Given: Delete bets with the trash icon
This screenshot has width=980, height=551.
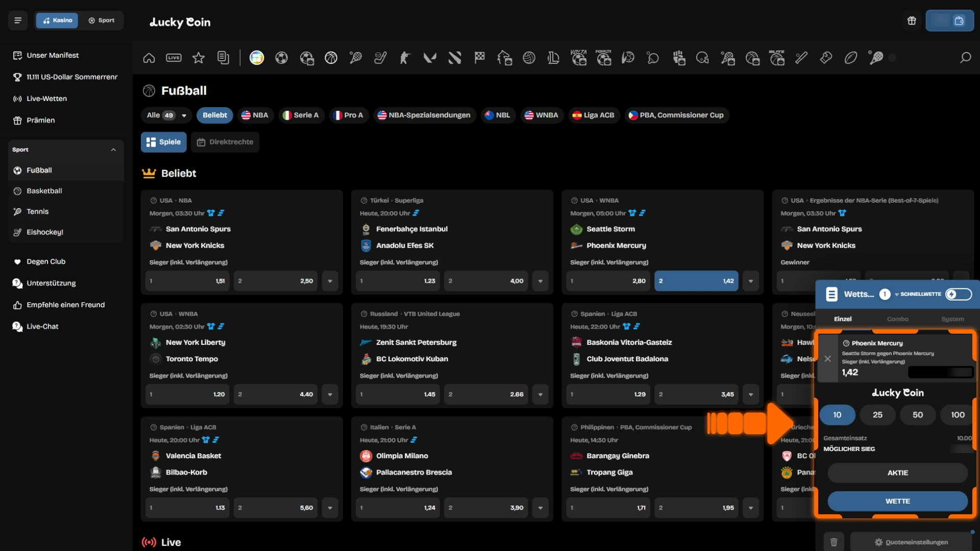Looking at the screenshot, I should [834, 542].
